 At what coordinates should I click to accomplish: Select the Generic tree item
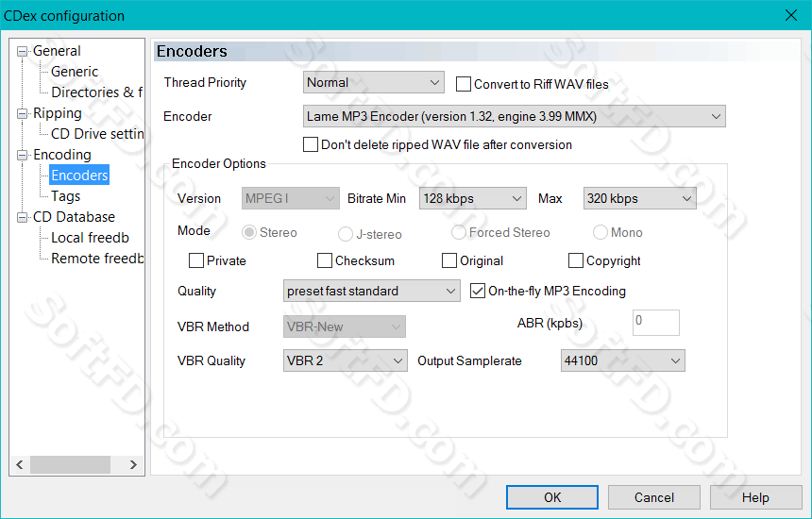click(x=75, y=72)
